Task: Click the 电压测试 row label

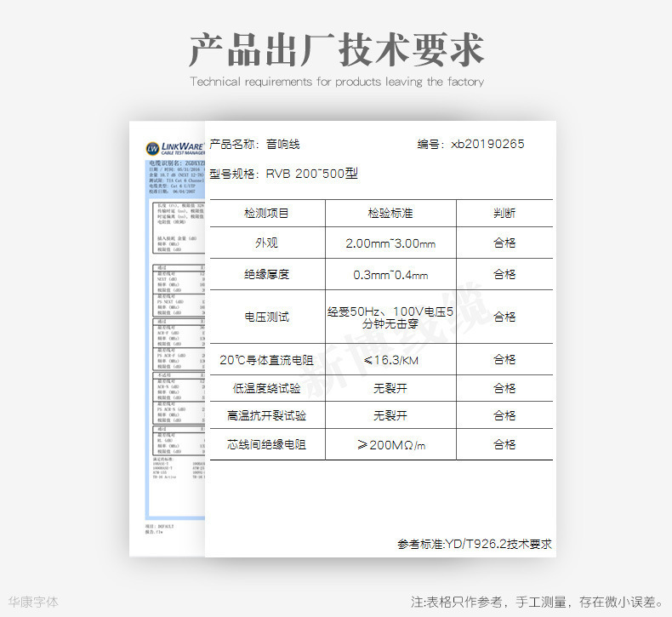Action: [x=266, y=317]
